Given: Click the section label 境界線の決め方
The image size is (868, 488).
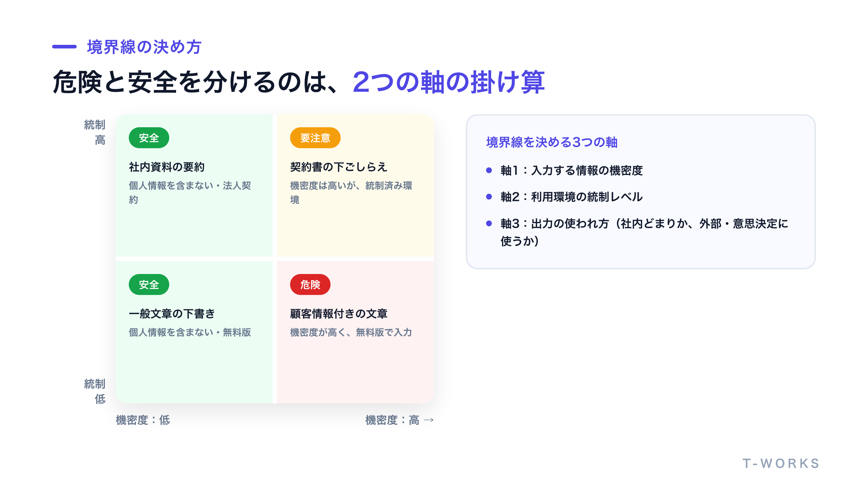Looking at the screenshot, I should (144, 47).
